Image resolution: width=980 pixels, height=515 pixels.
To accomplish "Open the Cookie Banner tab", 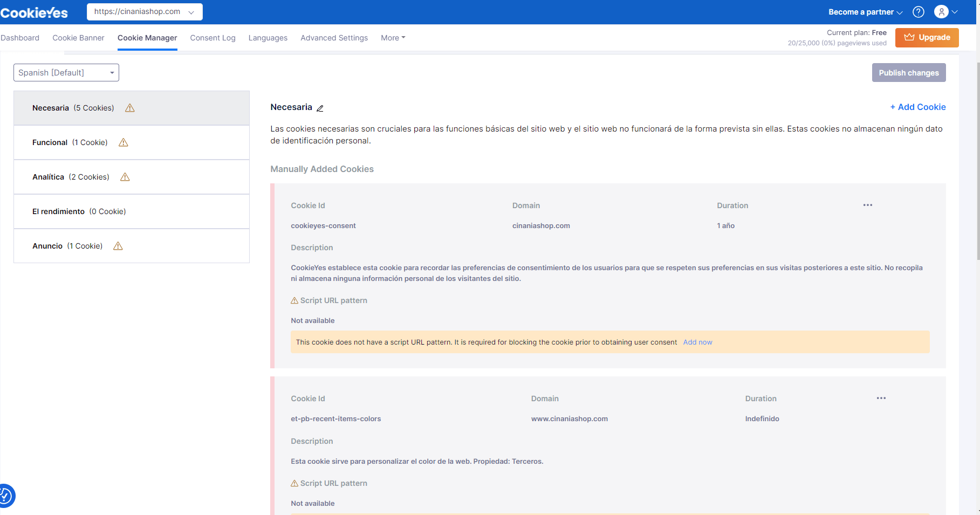I will click(78, 38).
